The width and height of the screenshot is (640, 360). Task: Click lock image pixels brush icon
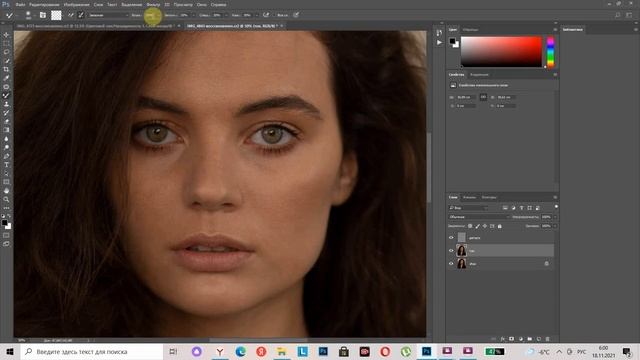coord(477,226)
